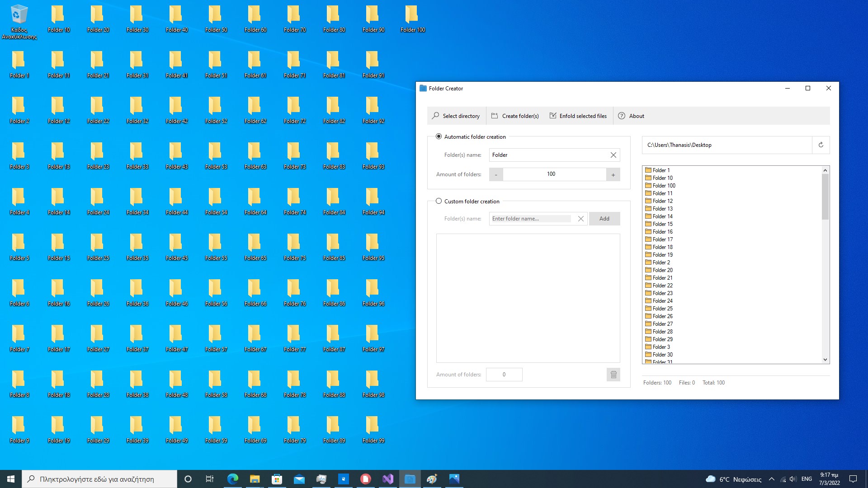Open Microsoft Edge from the taskbar

(x=232, y=479)
